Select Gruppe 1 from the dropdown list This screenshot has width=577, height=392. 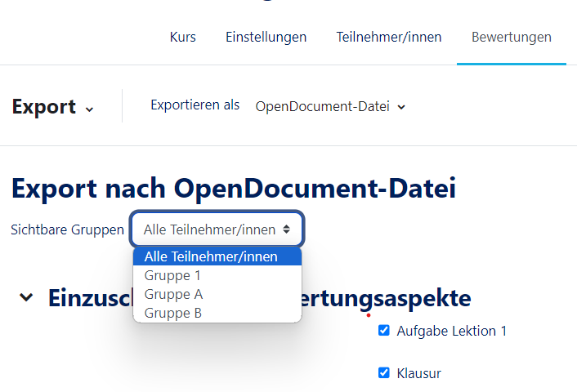[x=172, y=275]
